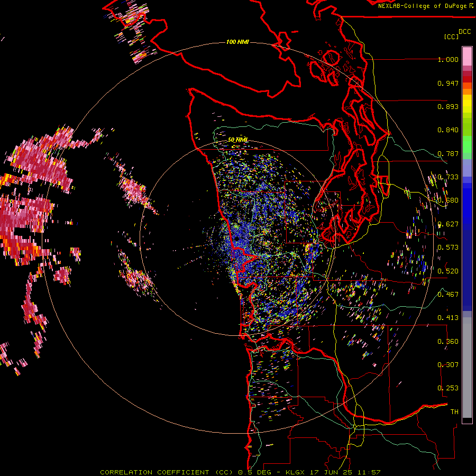Click the 0.840 legend value
Viewport: 476px width, 476px height.
coord(448,130)
